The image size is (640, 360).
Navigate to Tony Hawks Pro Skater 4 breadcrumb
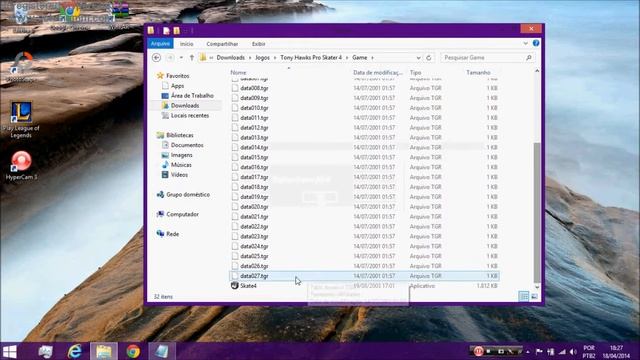pos(311,58)
